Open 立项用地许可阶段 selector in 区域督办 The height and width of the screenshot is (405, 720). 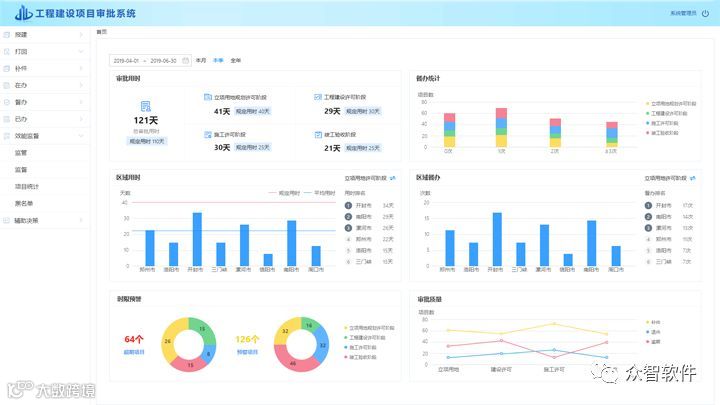pyautogui.click(x=665, y=178)
